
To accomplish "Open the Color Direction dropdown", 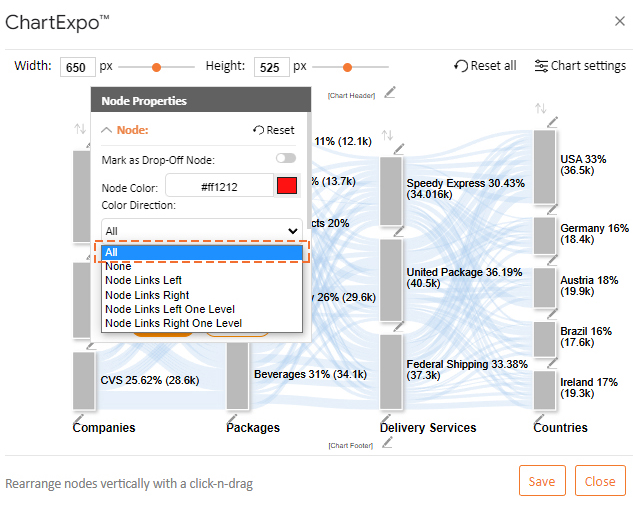I will [x=202, y=231].
